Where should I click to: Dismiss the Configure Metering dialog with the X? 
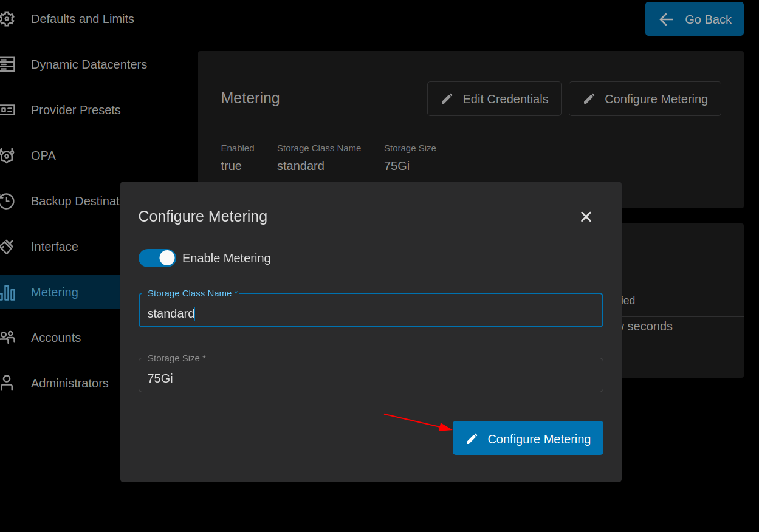tap(585, 216)
